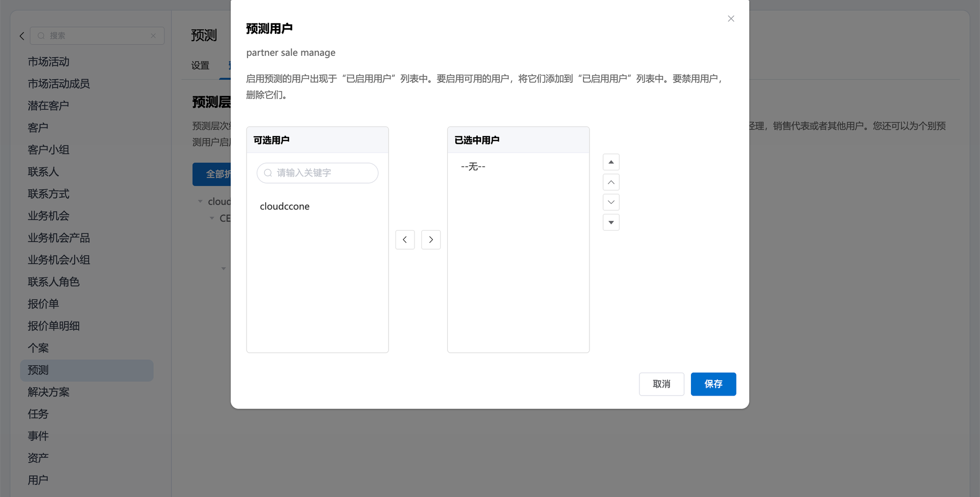
Task: Clear the sidebar search field
Action: [x=153, y=36]
